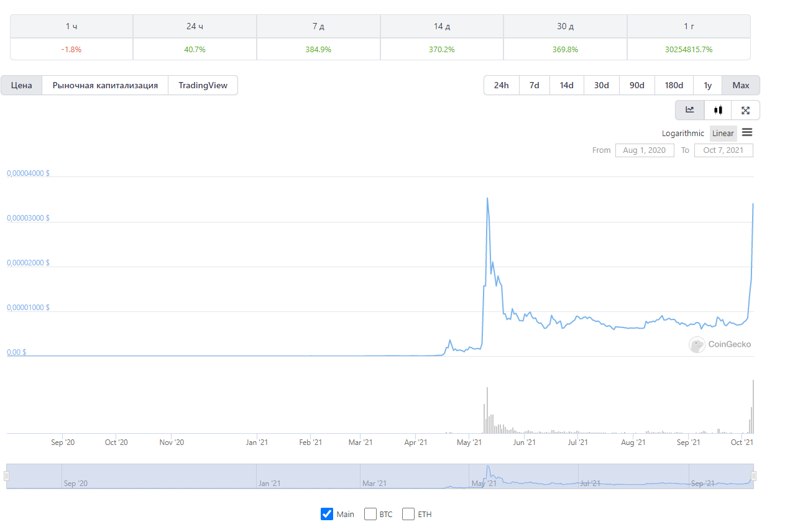The image size is (790, 532).
Task: Enable the ETH checkbox
Action: [408, 514]
